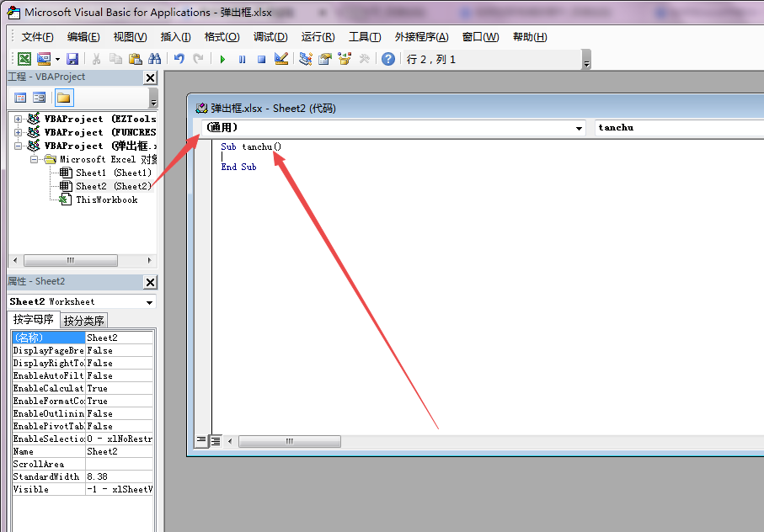The height and width of the screenshot is (532, 764).
Task: Click the Find binoculars icon
Action: (x=154, y=60)
